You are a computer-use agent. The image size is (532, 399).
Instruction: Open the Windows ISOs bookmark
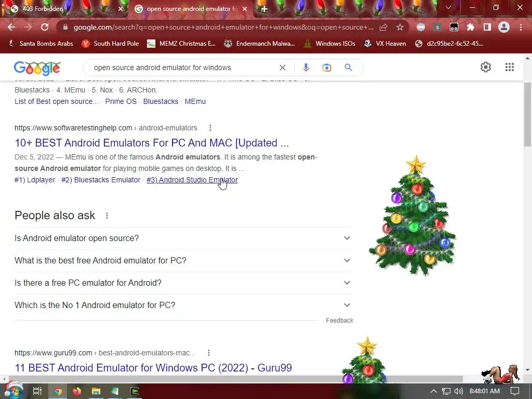(329, 44)
